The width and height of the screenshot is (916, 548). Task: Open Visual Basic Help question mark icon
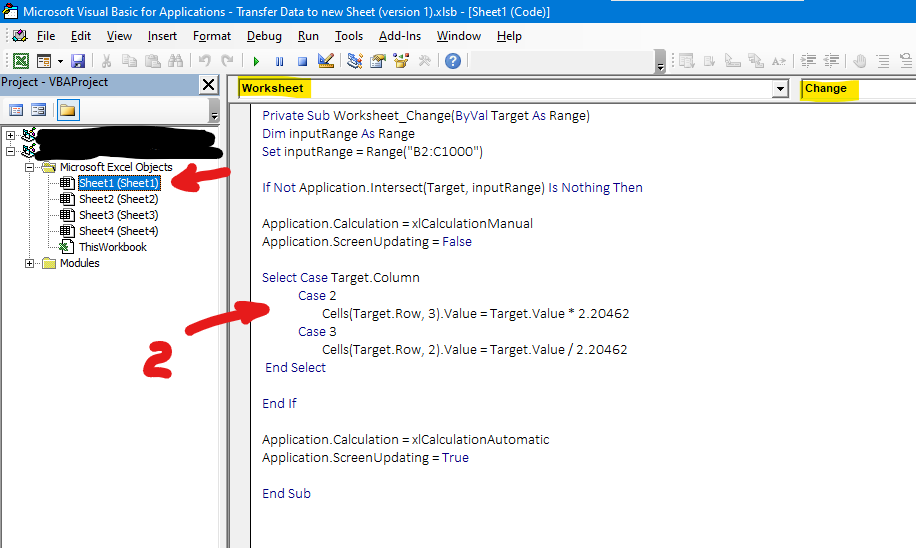click(453, 61)
